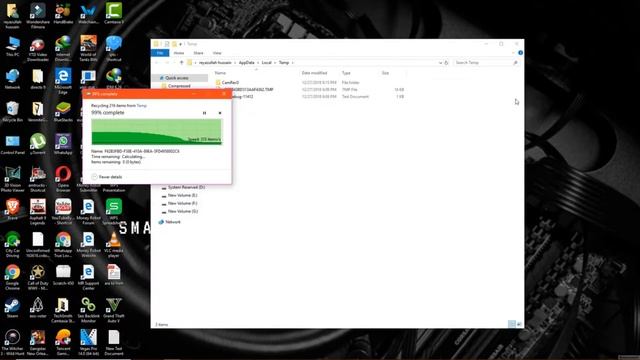This screenshot has height=360, width=640.
Task: Launch Google Chrome from the desktop
Action: (12, 278)
